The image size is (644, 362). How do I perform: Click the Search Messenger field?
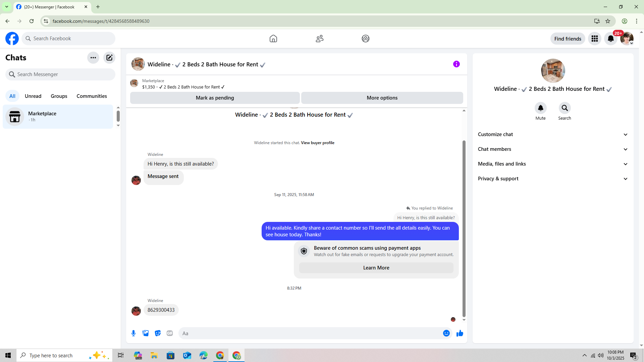tap(60, 74)
